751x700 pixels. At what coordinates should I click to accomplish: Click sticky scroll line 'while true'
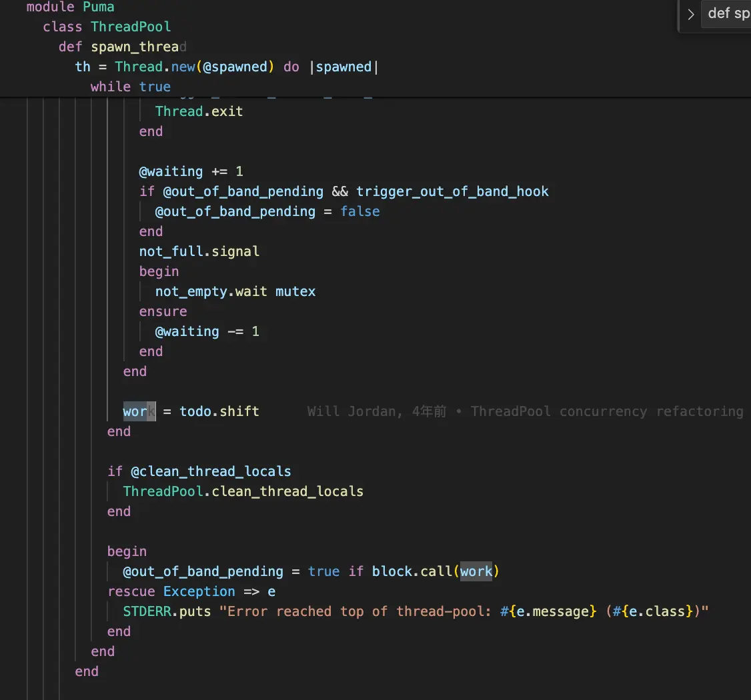[x=131, y=87]
